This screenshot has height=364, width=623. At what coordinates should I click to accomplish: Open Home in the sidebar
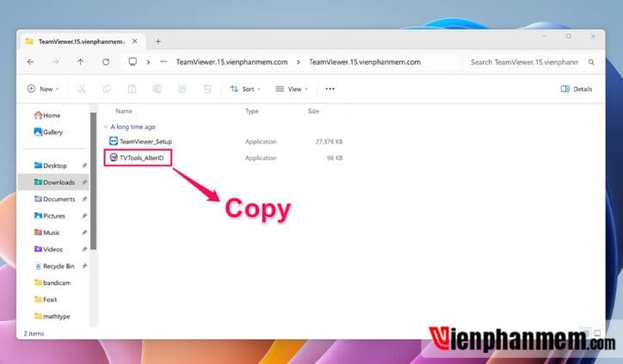click(47, 115)
